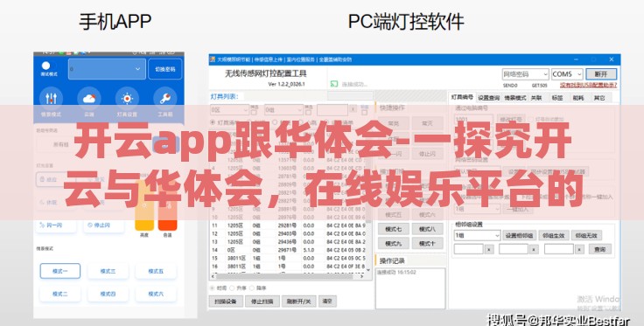Image resolution: width=644 pixels, height=326 pixels.
Task: Click the green connection cast icon in PC tool
Action: pyautogui.click(x=334, y=84)
